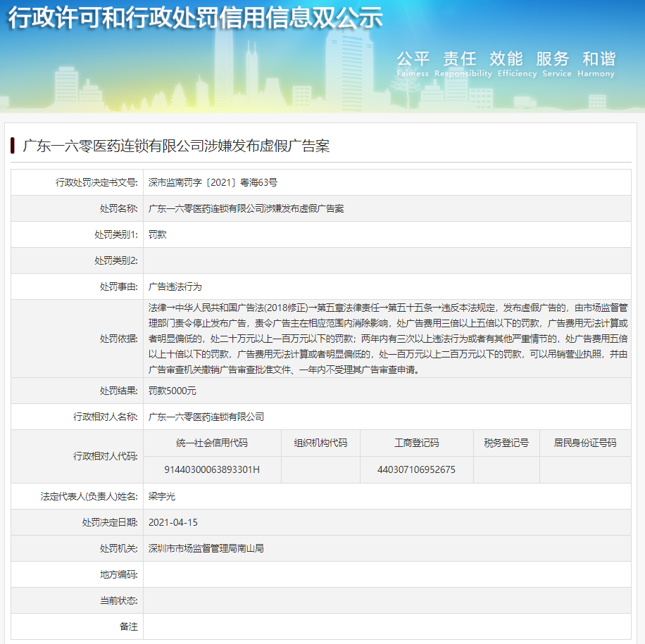Click the label 行政处罚决定书文号
This screenshot has width=645, height=644.
coord(96,182)
